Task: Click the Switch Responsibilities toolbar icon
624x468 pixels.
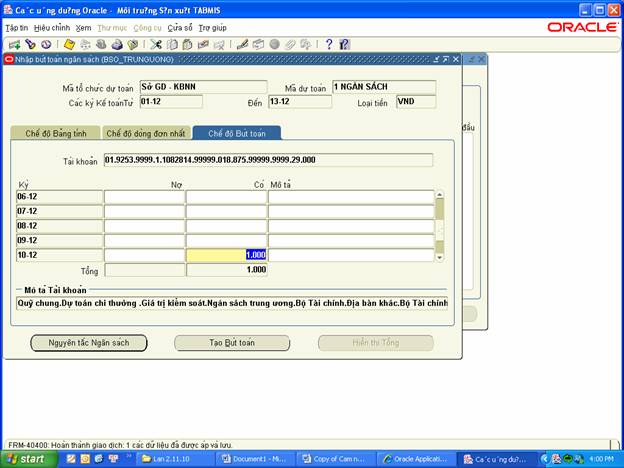Action: click(x=101, y=45)
